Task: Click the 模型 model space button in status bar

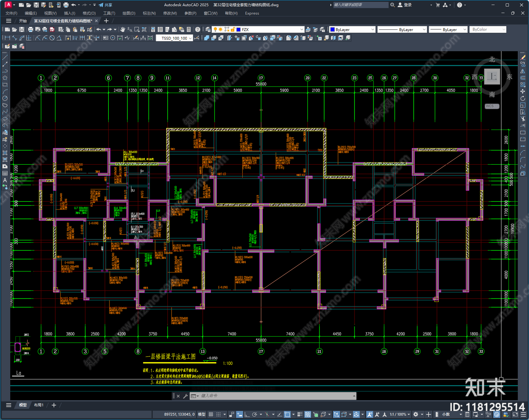Action: 202,414
